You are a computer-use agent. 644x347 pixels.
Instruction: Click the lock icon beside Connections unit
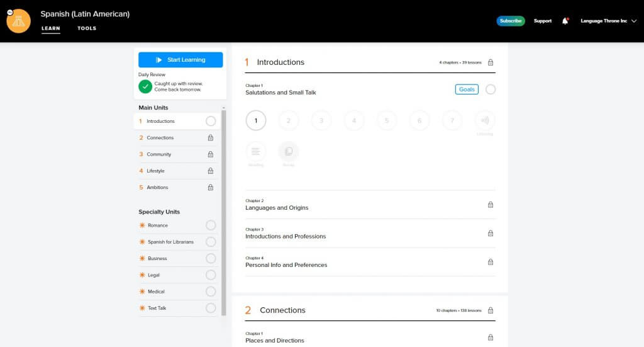click(211, 138)
